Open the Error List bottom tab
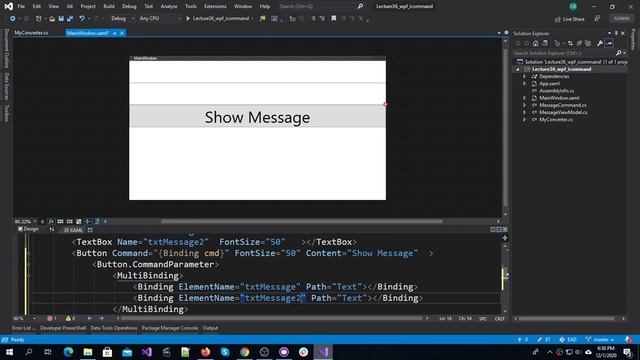Screen dimensions: 640x360 click(x=23, y=328)
